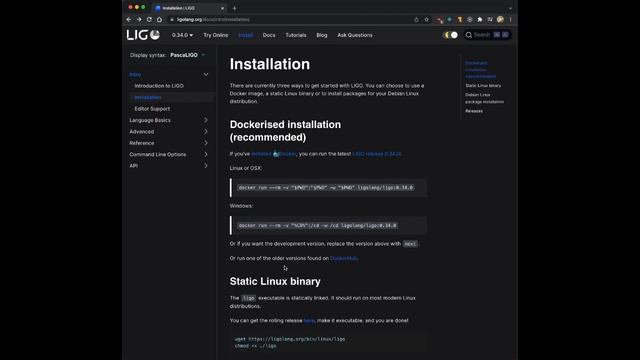Open the Blog nav item

[x=322, y=35]
